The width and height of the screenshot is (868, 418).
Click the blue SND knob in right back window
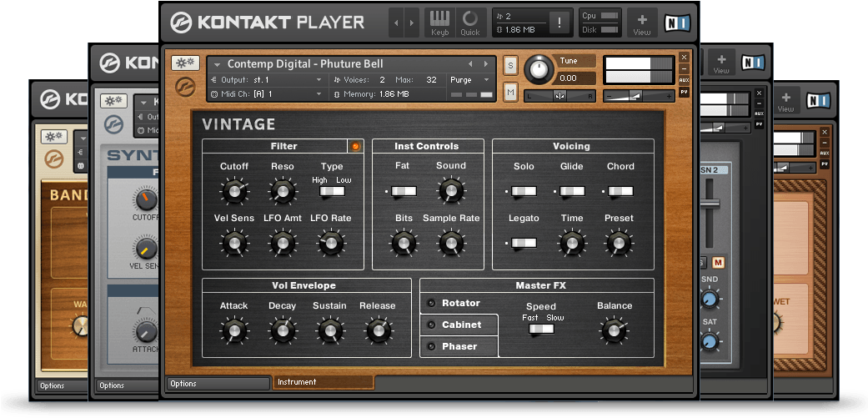(x=709, y=300)
